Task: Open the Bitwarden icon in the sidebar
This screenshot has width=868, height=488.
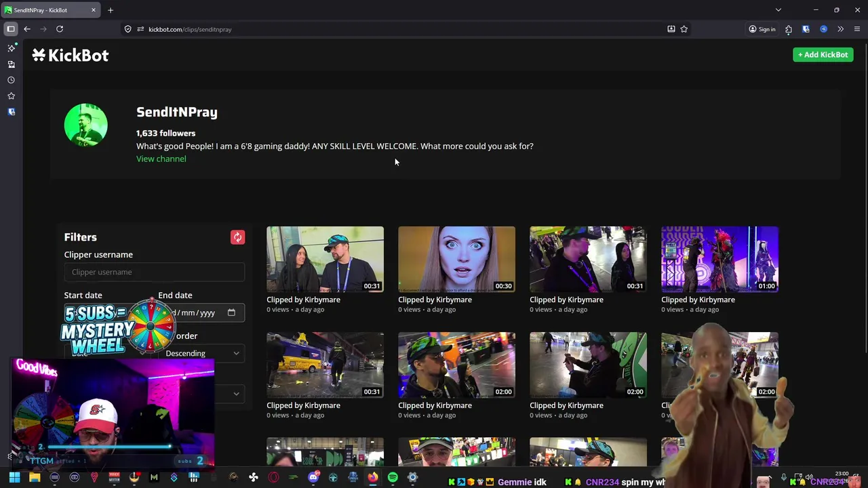Action: [12, 112]
